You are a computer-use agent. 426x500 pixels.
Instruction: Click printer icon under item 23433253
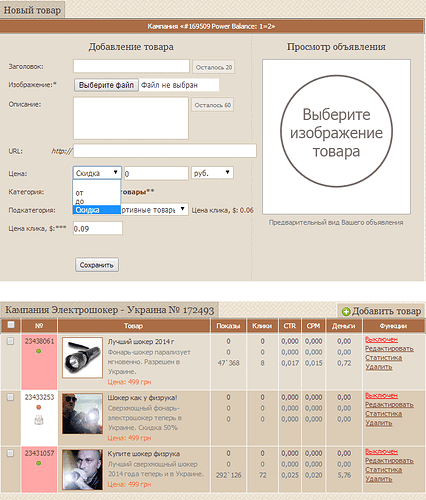point(39,420)
